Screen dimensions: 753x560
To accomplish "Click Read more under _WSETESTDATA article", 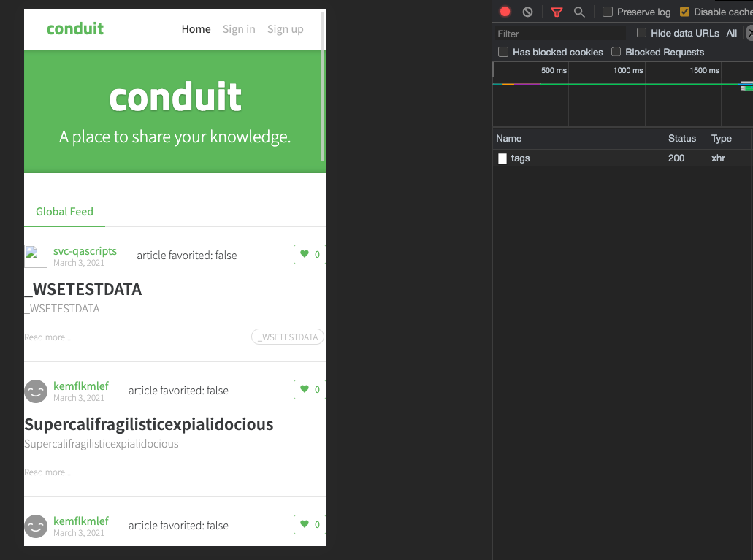I will pos(47,337).
